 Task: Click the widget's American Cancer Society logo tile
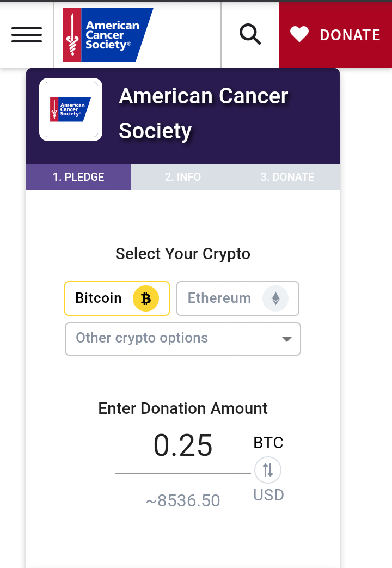[71, 109]
